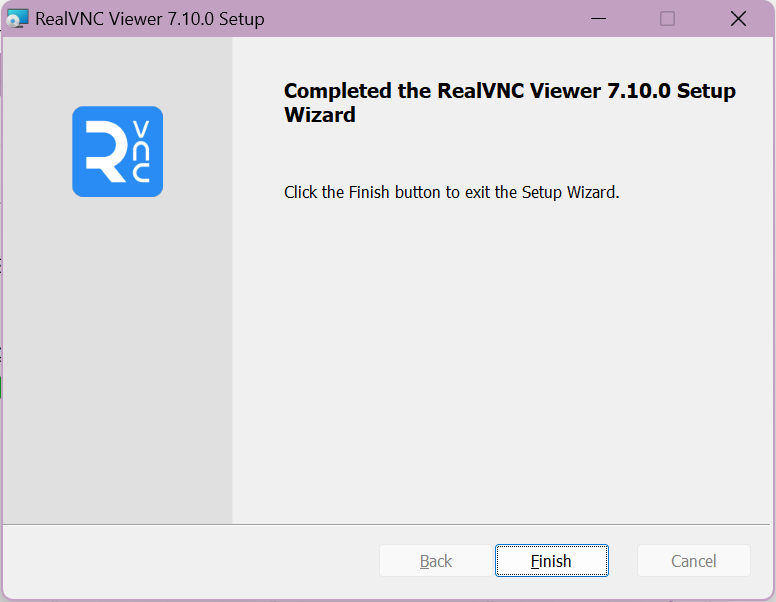Click the "Completed the RealVNC Viewer" heading
This screenshot has width=776, height=602.
point(509,91)
